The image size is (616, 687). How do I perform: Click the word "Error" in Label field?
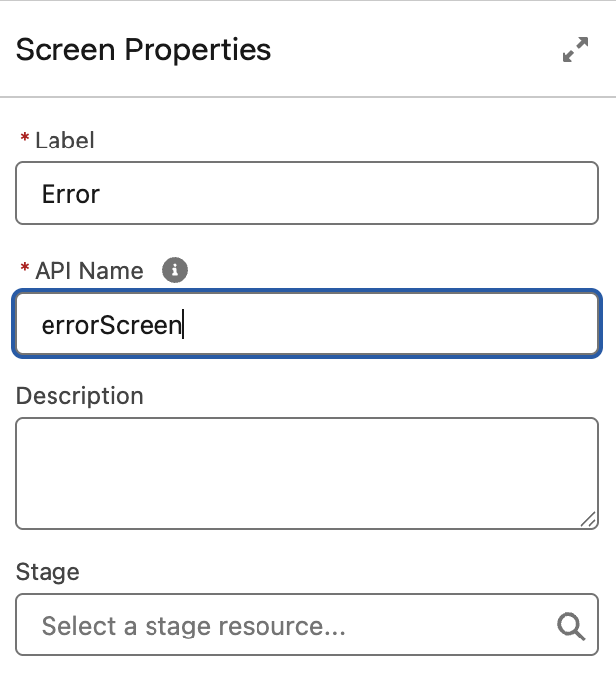(70, 194)
